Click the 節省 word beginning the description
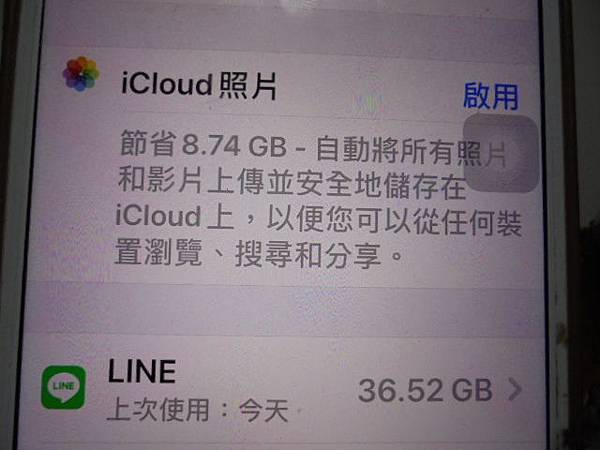Viewport: 600px width, 450px height. [148, 143]
